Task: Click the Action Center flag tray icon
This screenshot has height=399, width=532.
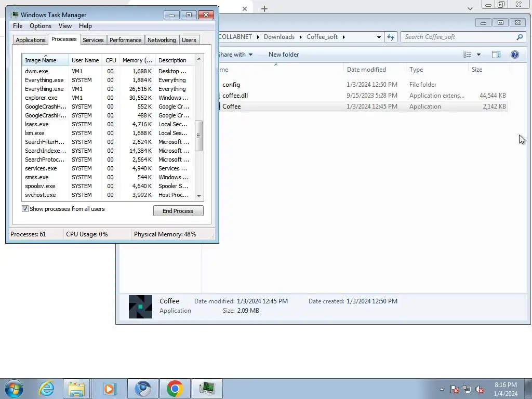Action: (454, 389)
